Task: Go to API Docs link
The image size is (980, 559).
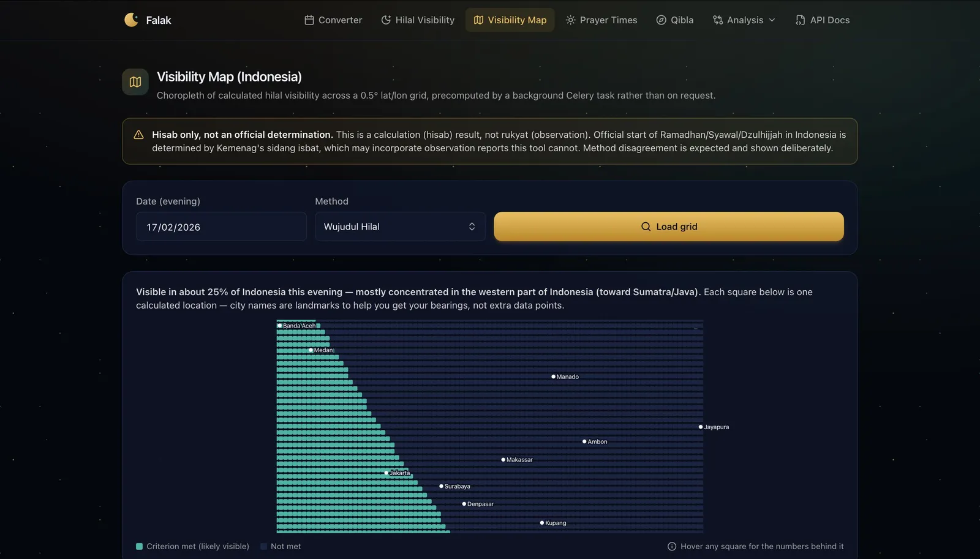Action: coord(823,20)
